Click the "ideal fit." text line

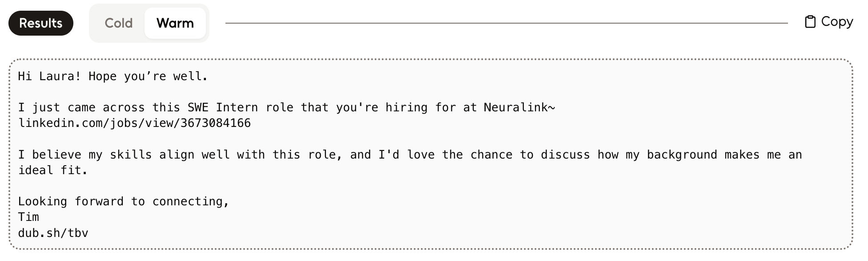click(x=52, y=171)
